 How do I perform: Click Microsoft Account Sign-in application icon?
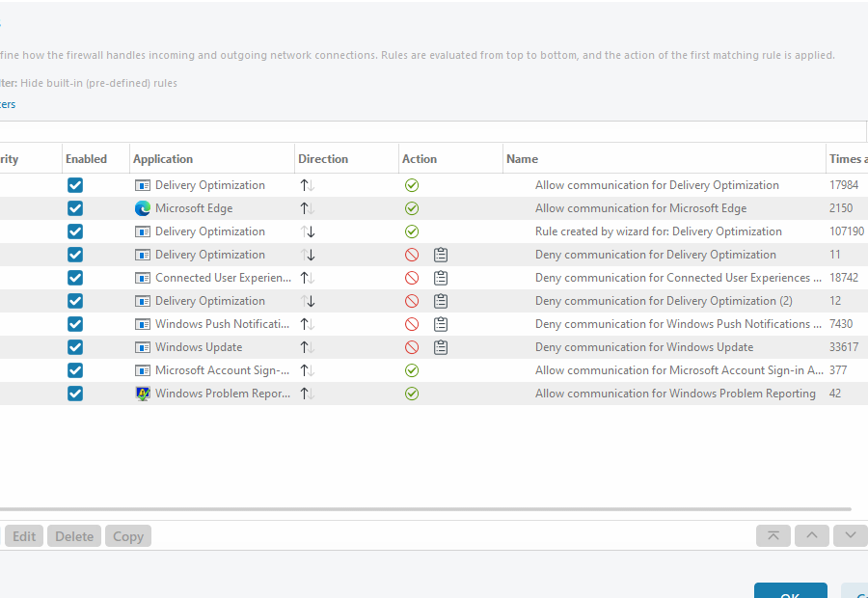(x=143, y=370)
